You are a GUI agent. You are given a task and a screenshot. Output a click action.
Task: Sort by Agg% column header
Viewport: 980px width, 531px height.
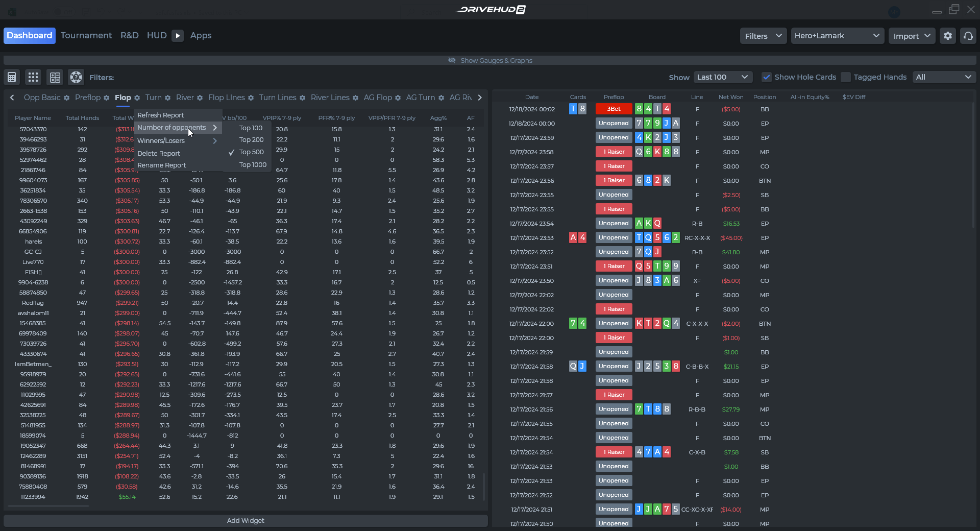(x=438, y=118)
